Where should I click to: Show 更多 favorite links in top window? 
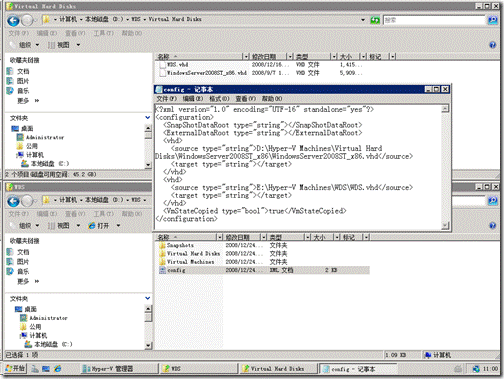(28, 101)
